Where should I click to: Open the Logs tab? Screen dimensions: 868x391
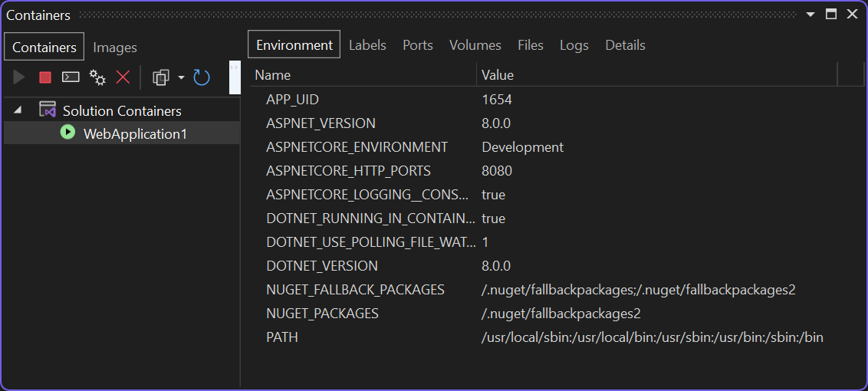[x=574, y=45]
